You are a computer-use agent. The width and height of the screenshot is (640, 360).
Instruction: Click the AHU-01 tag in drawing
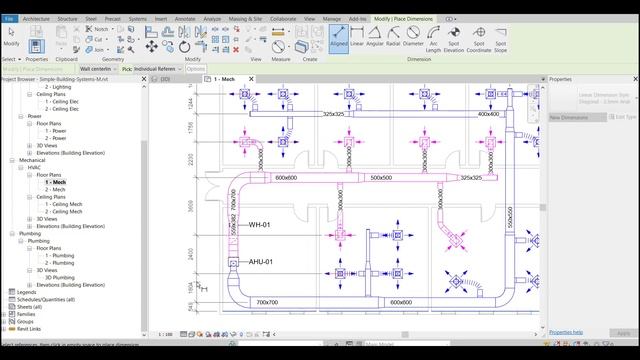(x=260, y=262)
